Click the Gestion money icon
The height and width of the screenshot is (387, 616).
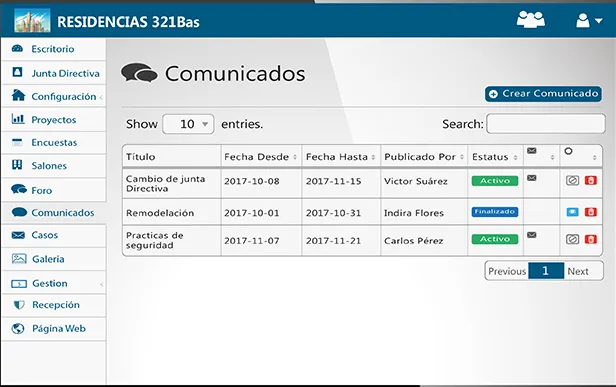pos(19,284)
